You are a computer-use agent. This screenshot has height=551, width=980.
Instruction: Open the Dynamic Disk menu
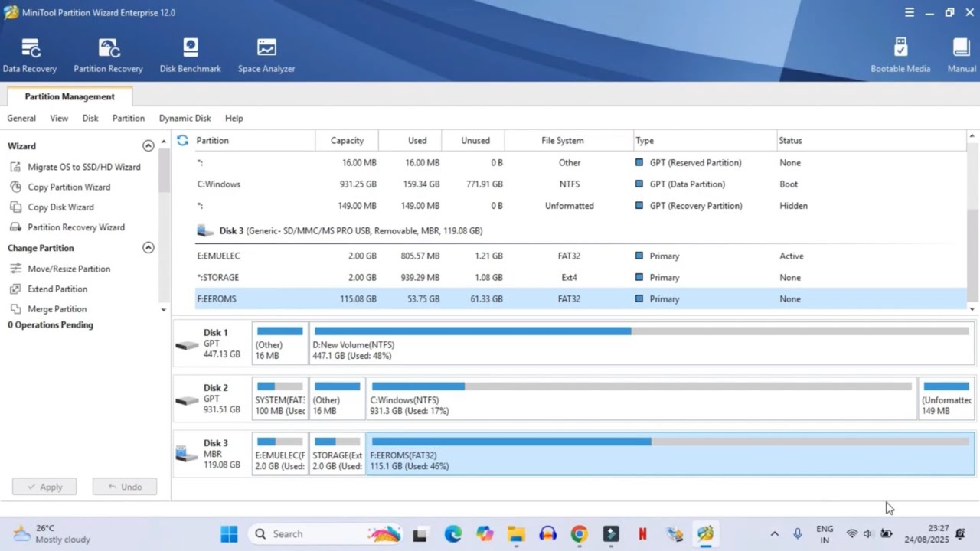point(185,119)
